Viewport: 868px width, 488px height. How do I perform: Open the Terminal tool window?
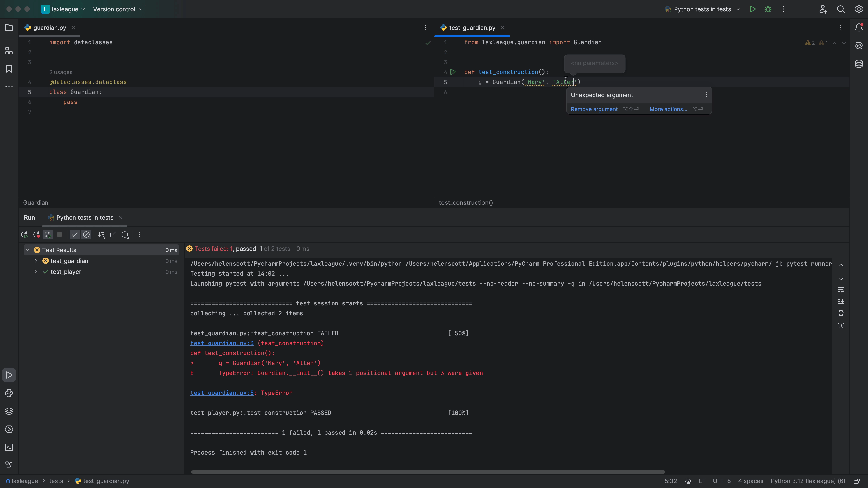click(x=9, y=447)
